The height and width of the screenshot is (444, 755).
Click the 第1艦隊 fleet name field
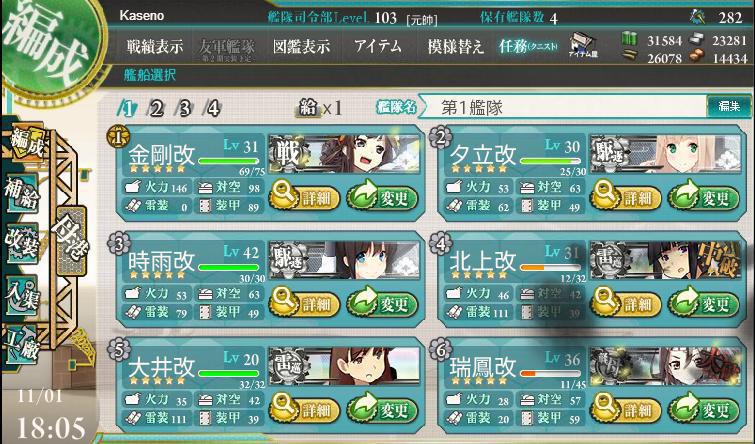tap(564, 107)
